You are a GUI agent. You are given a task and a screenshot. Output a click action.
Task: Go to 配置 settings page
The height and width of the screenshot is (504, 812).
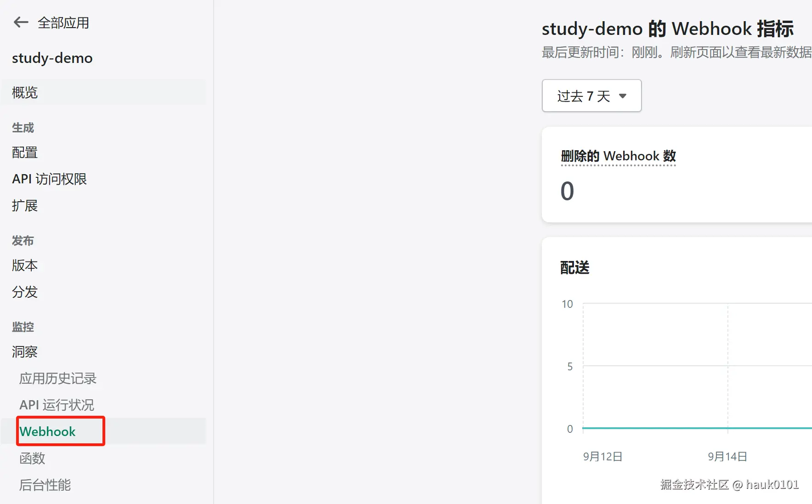(x=25, y=152)
